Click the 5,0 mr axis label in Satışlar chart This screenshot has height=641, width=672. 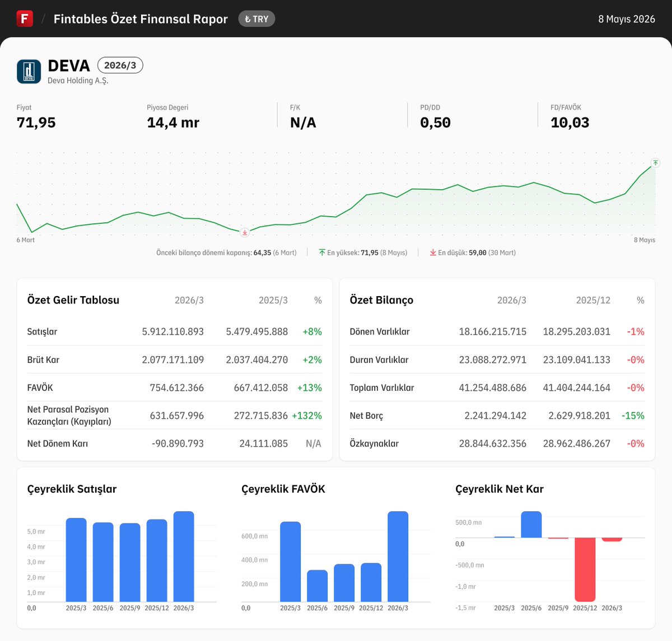coord(36,532)
